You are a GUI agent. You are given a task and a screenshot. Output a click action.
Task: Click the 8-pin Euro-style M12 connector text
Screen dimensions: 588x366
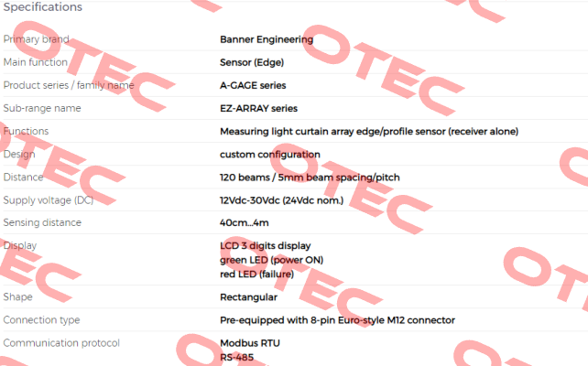(383, 320)
